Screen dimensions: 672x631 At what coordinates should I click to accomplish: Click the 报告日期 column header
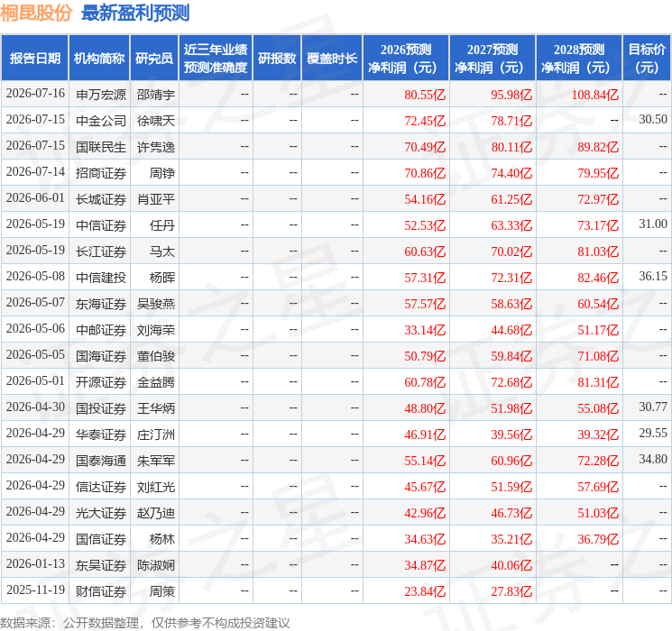34,59
